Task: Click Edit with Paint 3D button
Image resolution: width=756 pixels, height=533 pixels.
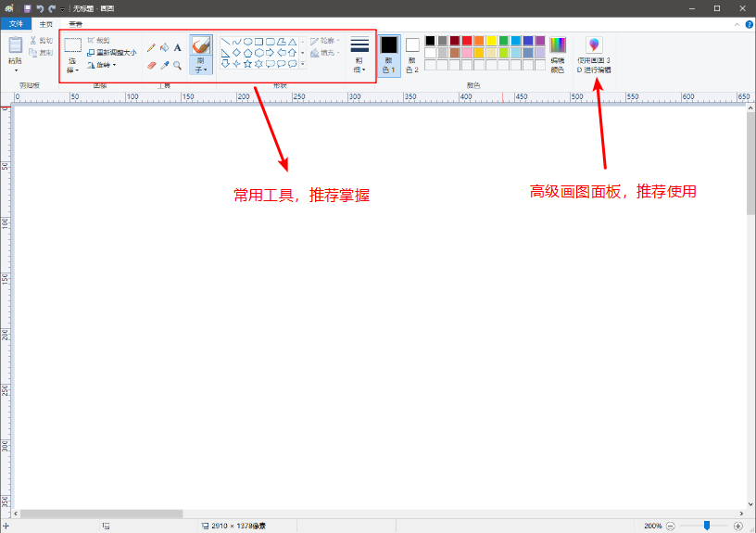Action: point(594,56)
